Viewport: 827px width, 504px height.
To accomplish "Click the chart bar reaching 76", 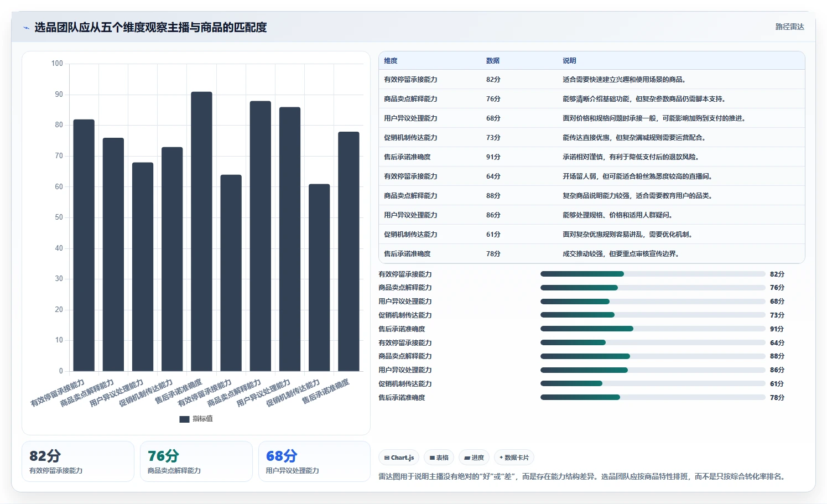I will pyautogui.click(x=113, y=254).
